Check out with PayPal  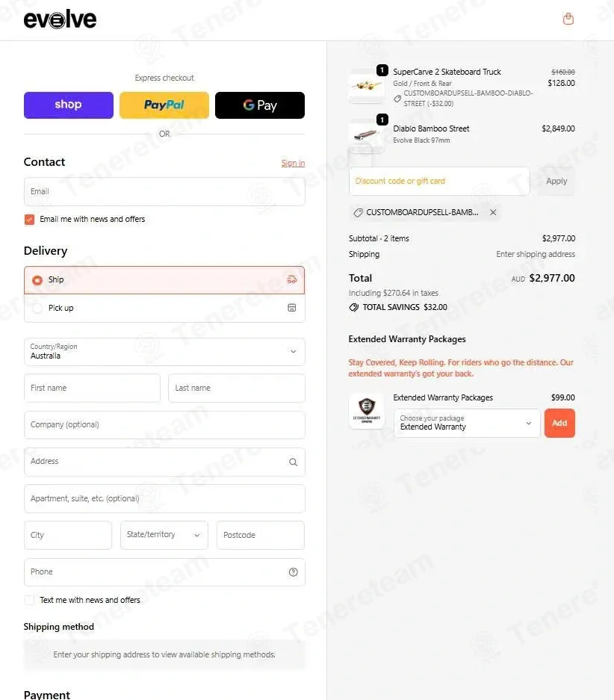tap(164, 105)
